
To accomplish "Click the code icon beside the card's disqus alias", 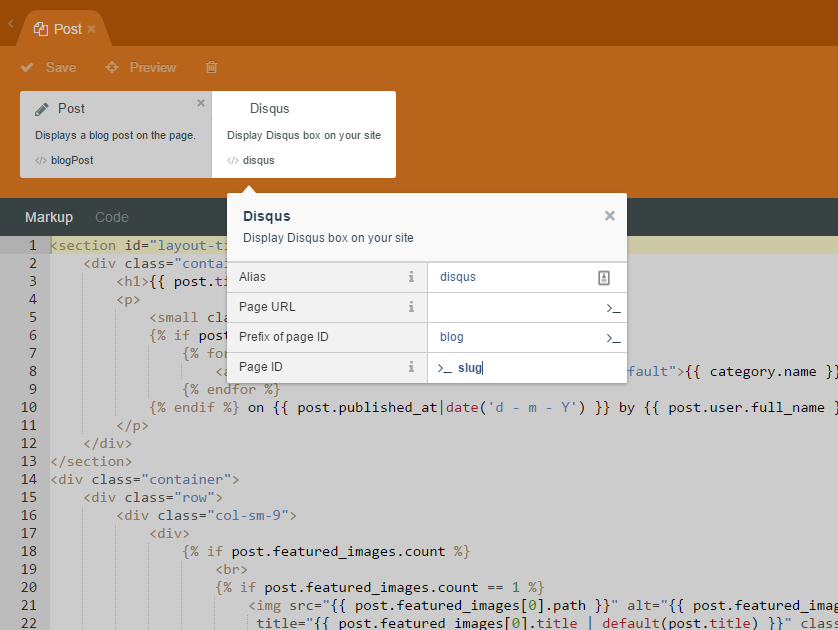I will (x=232, y=160).
